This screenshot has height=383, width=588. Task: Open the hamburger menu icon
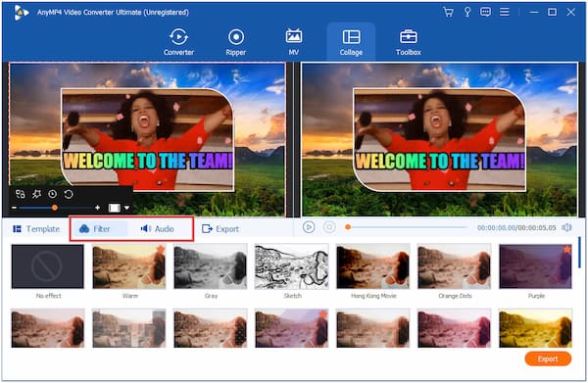pyautogui.click(x=505, y=12)
